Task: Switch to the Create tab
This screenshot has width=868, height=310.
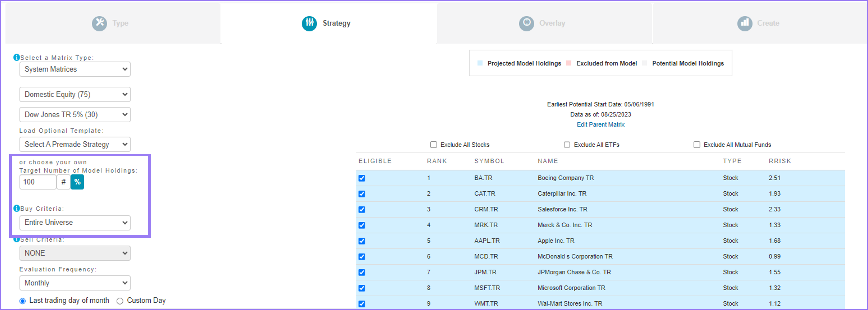Action: click(x=760, y=23)
